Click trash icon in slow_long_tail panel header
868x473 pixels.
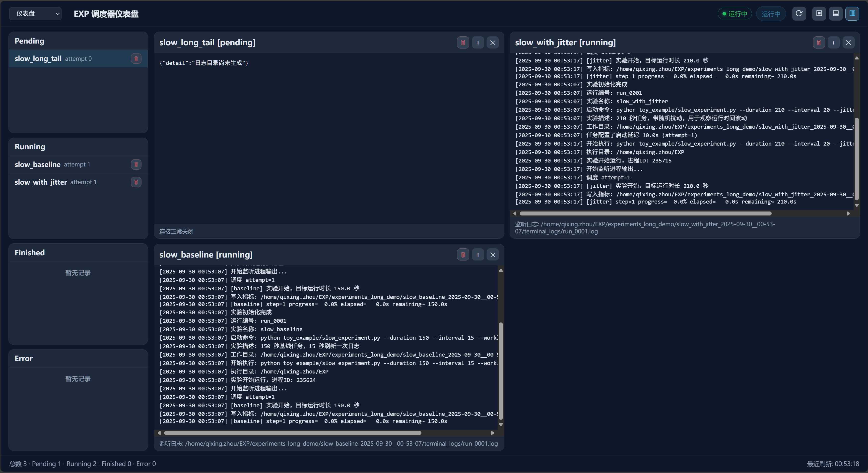[463, 42]
